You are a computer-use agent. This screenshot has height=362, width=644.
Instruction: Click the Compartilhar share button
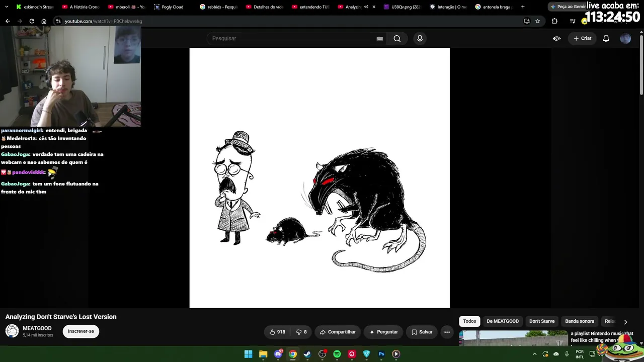[338, 332]
